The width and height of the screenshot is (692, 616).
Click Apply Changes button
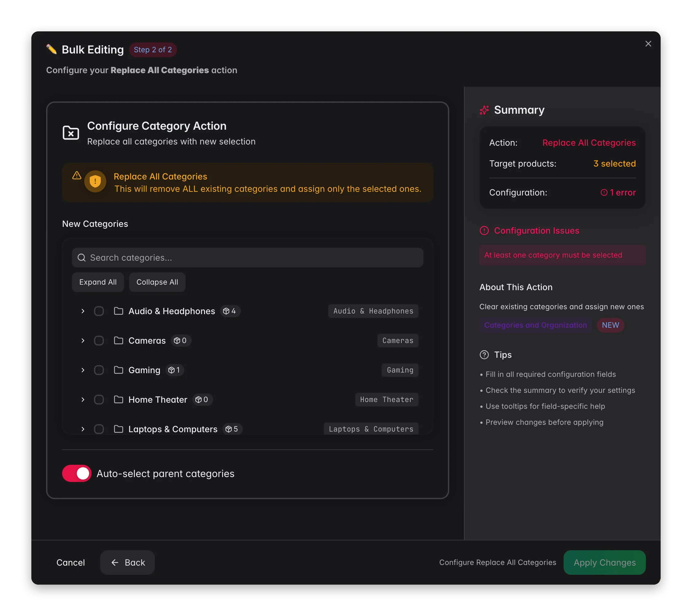(x=604, y=563)
